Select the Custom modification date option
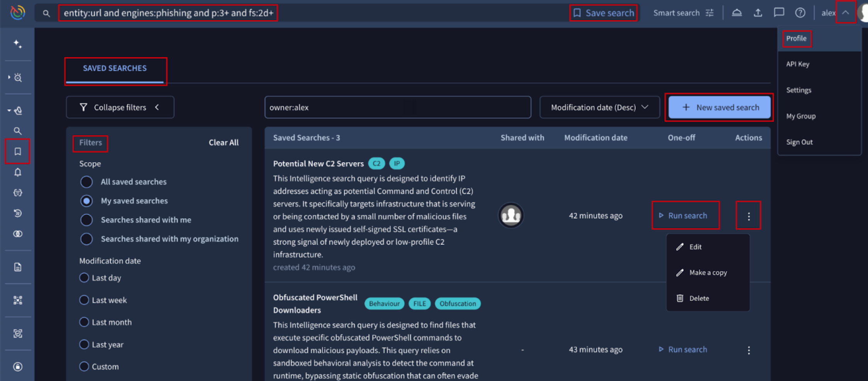The width and height of the screenshot is (868, 381). coord(84,366)
